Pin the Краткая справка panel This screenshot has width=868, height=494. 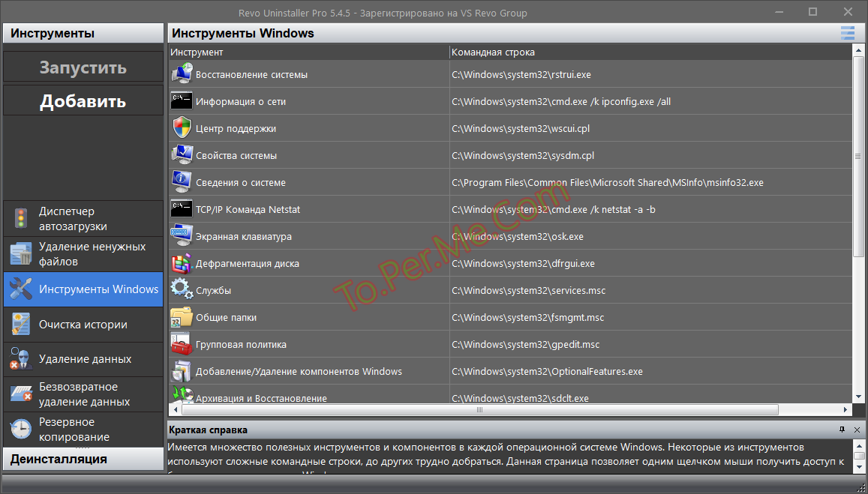(x=842, y=430)
